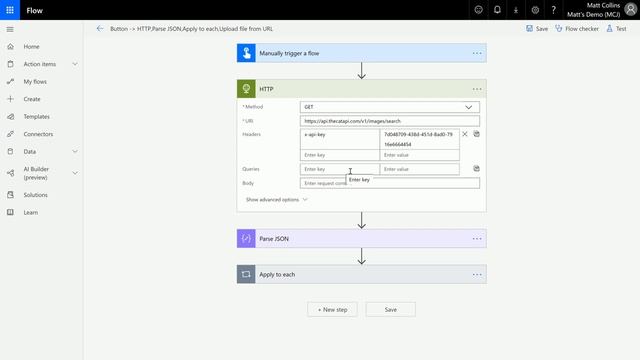Open Connectors page
The width and height of the screenshot is (640, 360).
tap(38, 134)
